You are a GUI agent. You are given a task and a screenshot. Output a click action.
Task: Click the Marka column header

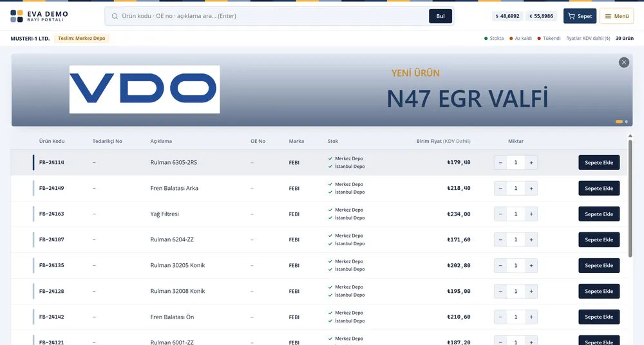[296, 141]
